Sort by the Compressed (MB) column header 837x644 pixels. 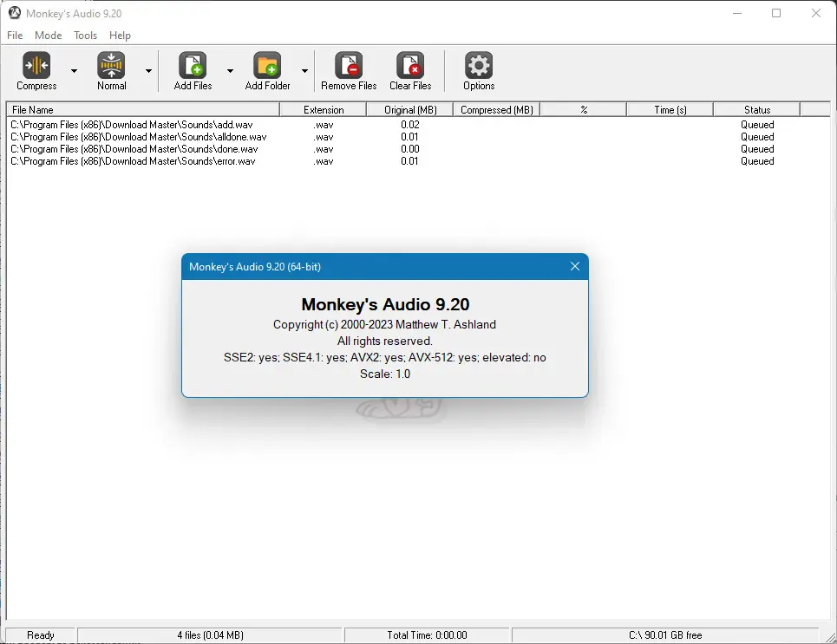click(496, 109)
